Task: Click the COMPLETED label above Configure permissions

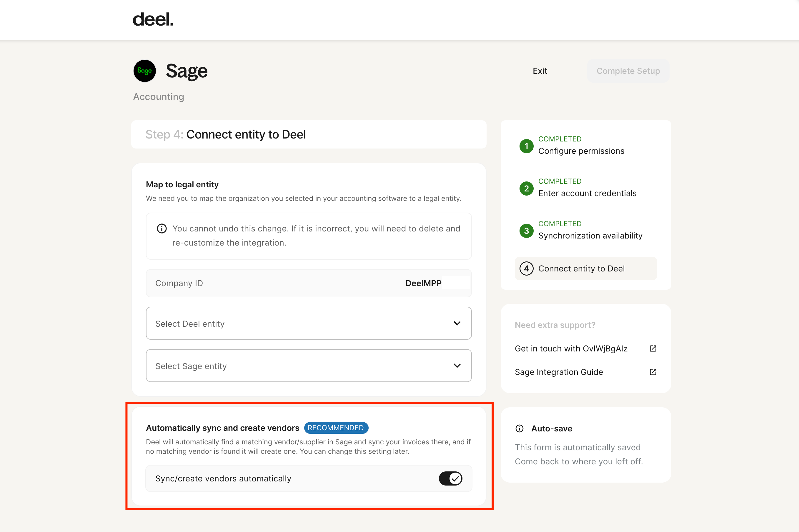Action: (560, 139)
